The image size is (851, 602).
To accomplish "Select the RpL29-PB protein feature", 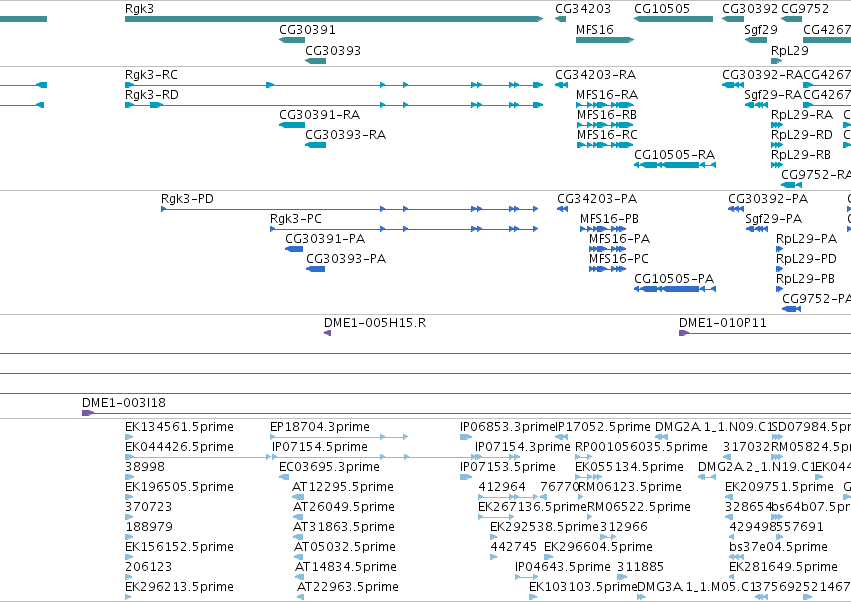I will 779,289.
